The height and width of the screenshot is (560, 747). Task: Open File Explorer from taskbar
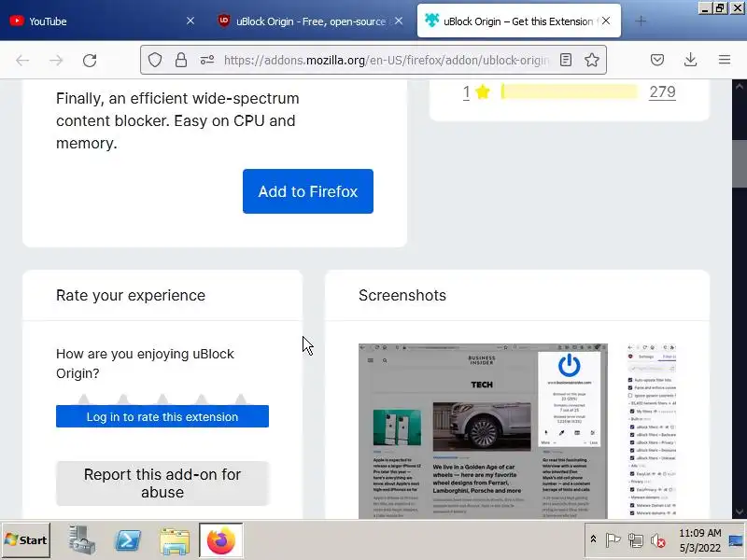point(175,541)
